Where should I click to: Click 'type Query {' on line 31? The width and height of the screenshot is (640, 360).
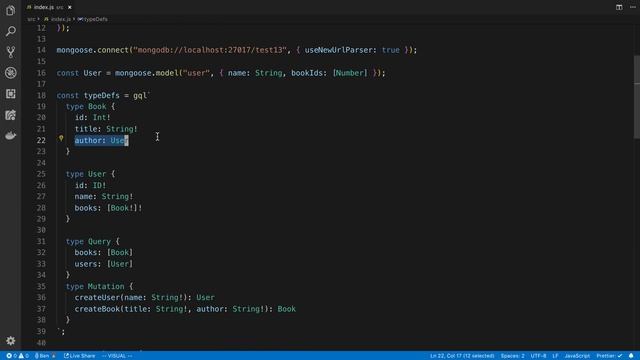(x=93, y=242)
